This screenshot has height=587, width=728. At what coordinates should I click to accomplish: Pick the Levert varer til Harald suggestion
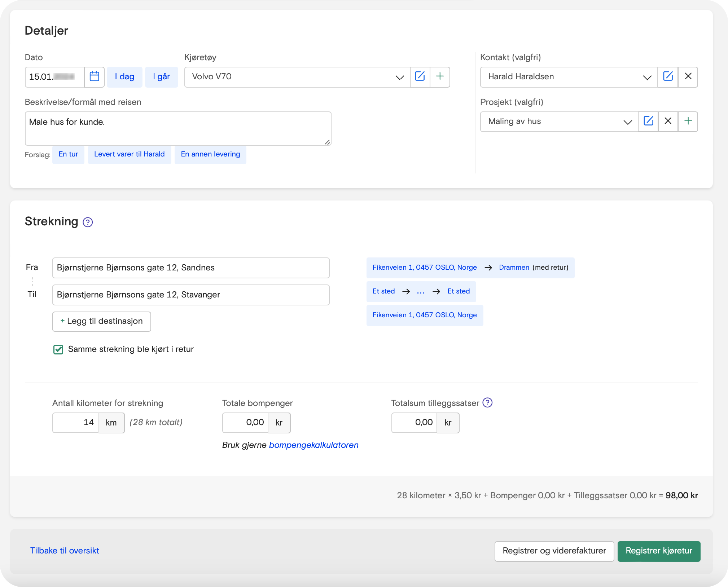pos(129,154)
